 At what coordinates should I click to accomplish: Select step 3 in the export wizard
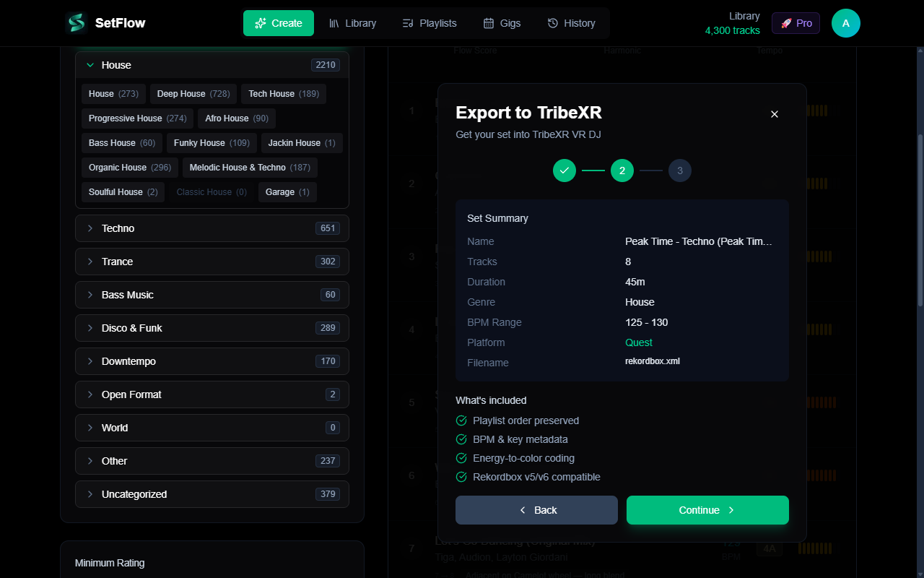[x=679, y=171]
